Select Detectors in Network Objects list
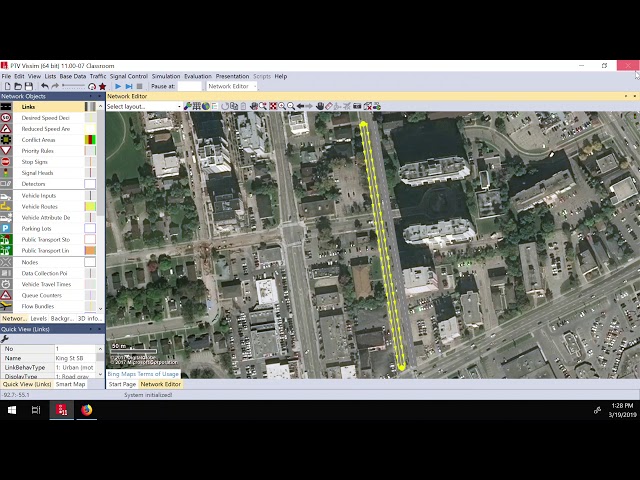Screen dimensions: 640x480 pos(48,184)
